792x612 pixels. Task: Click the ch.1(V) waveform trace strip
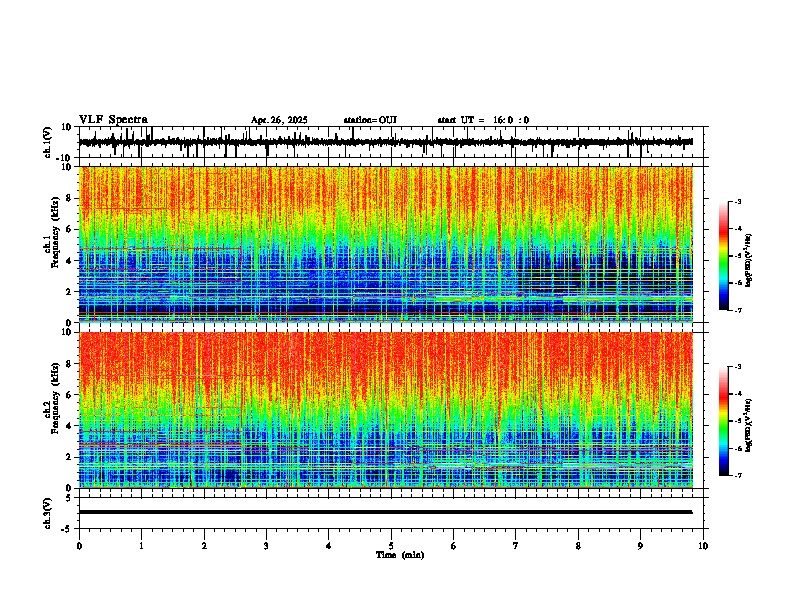[386, 142]
